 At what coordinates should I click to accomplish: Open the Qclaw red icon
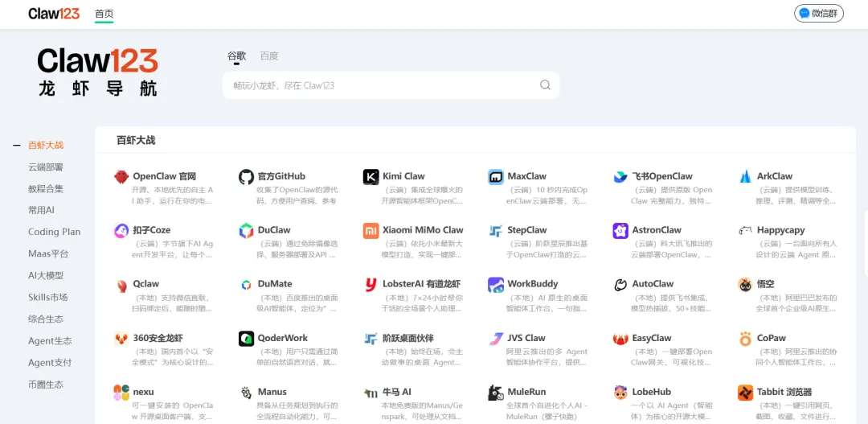point(121,285)
